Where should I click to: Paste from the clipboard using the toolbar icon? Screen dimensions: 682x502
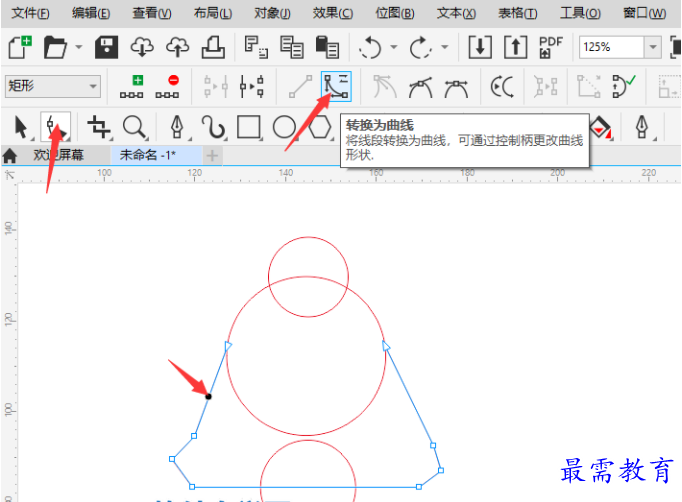(x=327, y=47)
